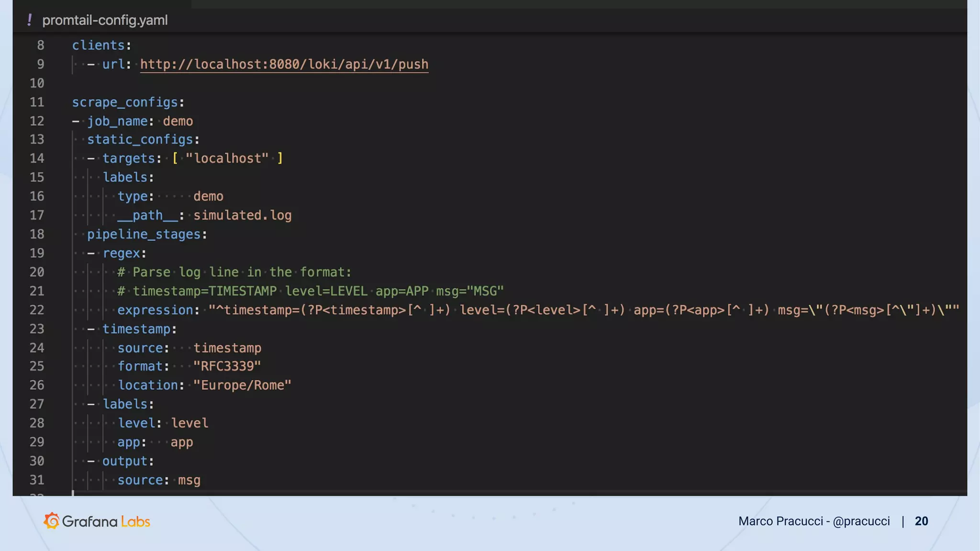
Task: Click the YAML file type icon in tab
Action: coord(30,20)
